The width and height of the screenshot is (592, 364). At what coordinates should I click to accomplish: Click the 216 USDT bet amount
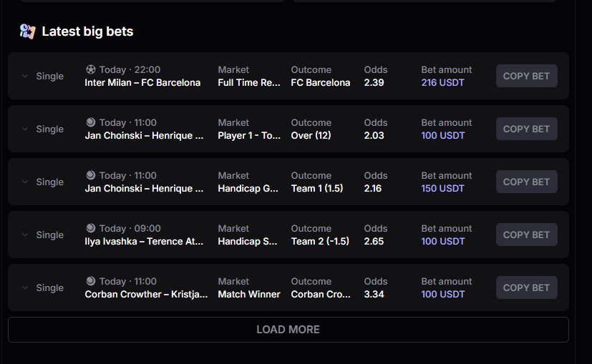click(x=442, y=83)
